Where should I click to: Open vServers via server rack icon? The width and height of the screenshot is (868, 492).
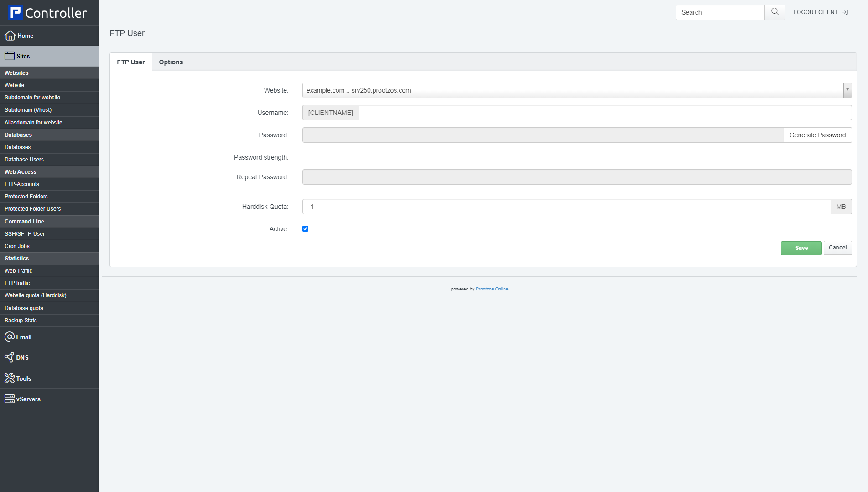click(10, 399)
